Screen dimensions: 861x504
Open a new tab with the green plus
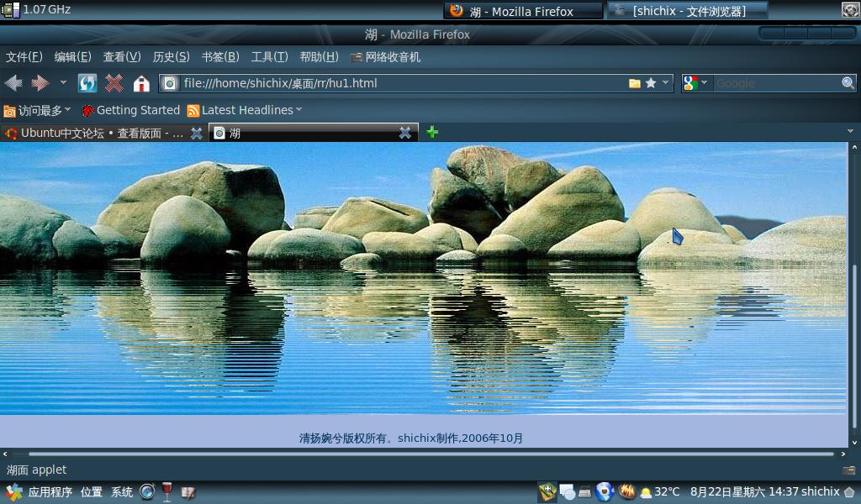432,132
